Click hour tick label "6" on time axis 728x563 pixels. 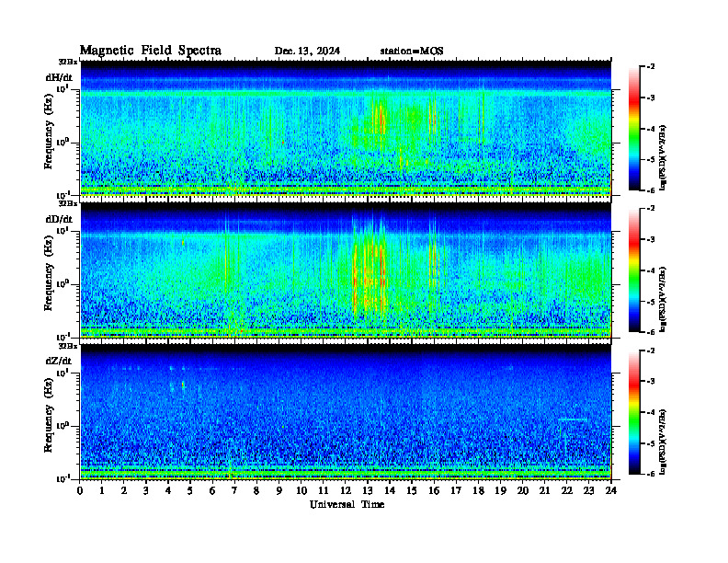(x=212, y=490)
